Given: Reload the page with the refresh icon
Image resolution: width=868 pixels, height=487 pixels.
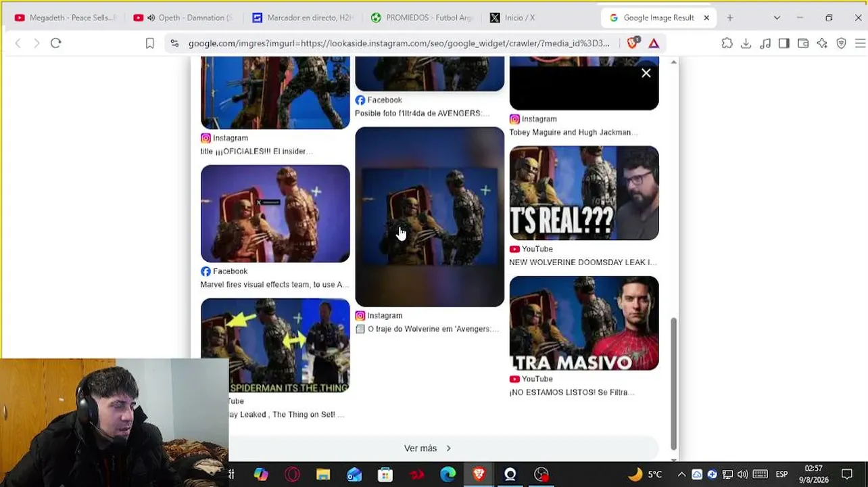Looking at the screenshot, I should tap(56, 43).
